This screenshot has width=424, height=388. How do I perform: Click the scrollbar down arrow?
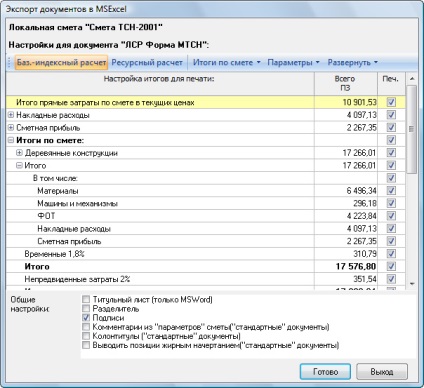(412, 284)
